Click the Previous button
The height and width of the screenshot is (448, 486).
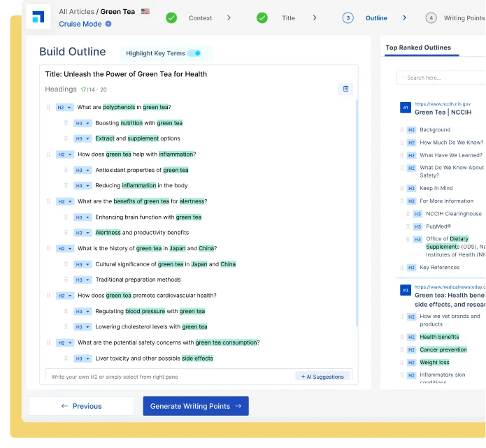click(x=82, y=406)
